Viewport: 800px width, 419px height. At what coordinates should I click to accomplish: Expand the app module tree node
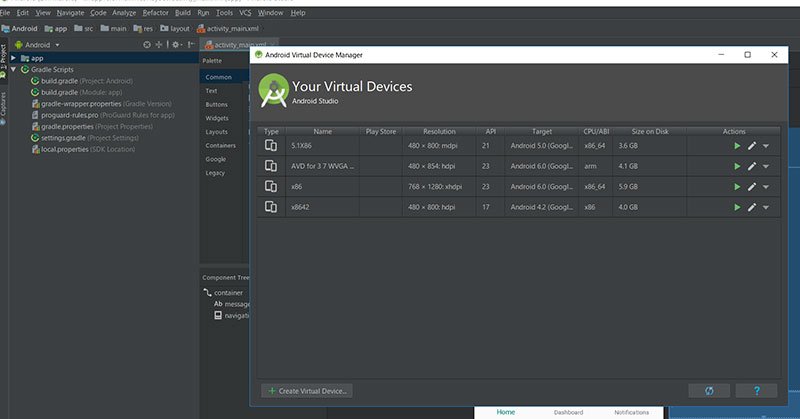(13, 58)
